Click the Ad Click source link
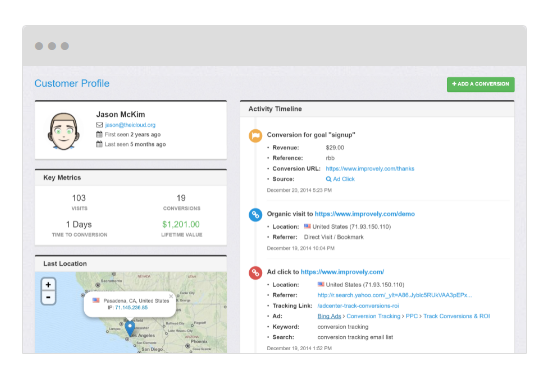 pyautogui.click(x=344, y=179)
